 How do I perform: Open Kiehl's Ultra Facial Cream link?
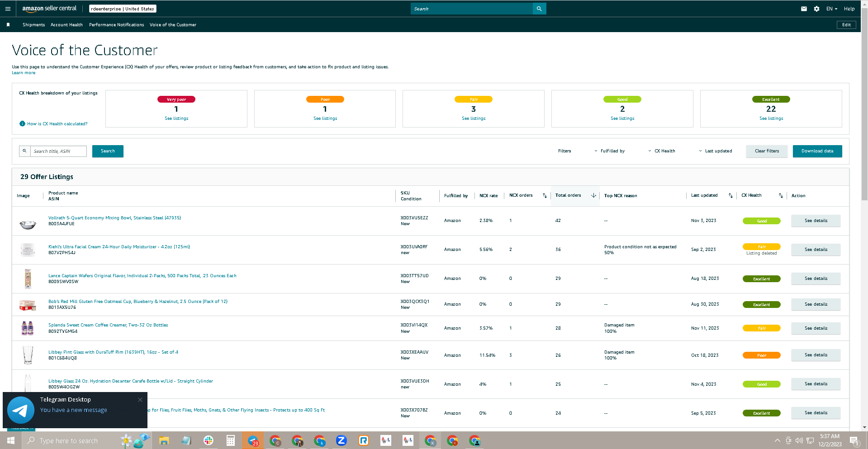[119, 247]
